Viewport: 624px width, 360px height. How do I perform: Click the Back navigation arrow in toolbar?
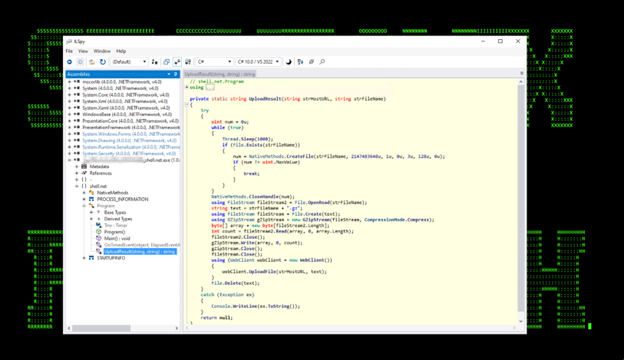69,62
